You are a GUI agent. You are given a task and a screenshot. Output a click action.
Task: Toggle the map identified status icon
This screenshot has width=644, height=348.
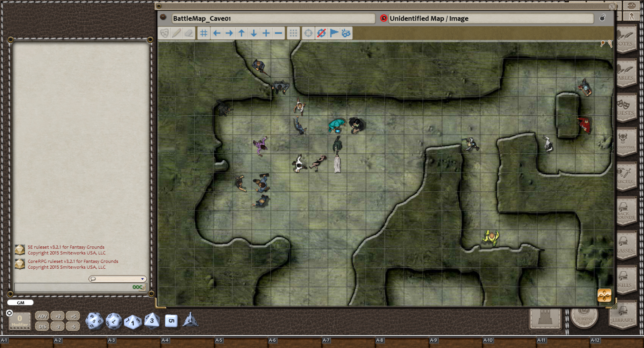click(x=384, y=19)
